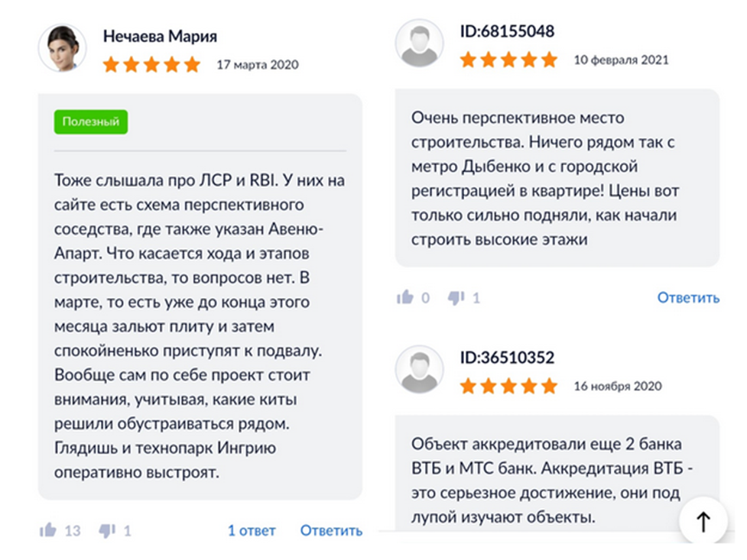Click the date 10 февраля 2021
The image size is (747, 560).
tap(623, 59)
